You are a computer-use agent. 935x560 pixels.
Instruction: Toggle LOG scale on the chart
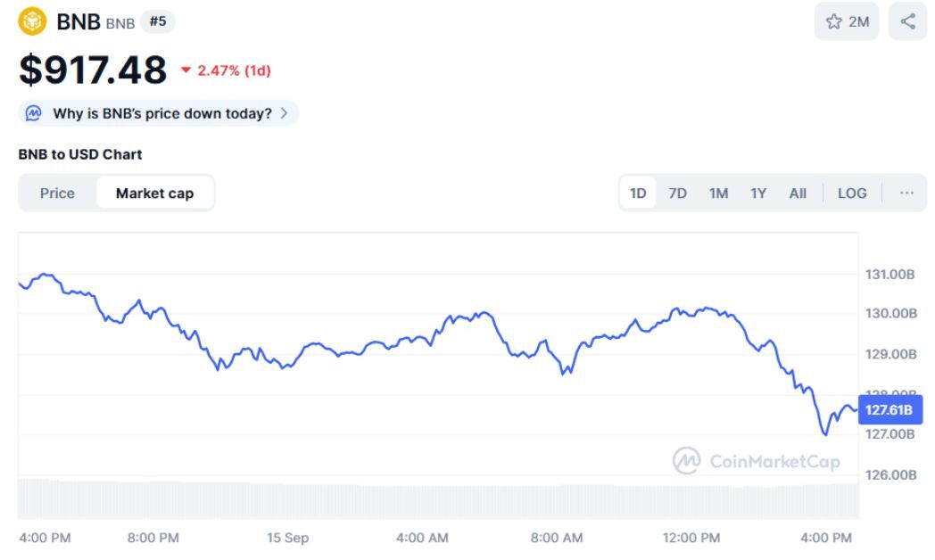point(851,193)
